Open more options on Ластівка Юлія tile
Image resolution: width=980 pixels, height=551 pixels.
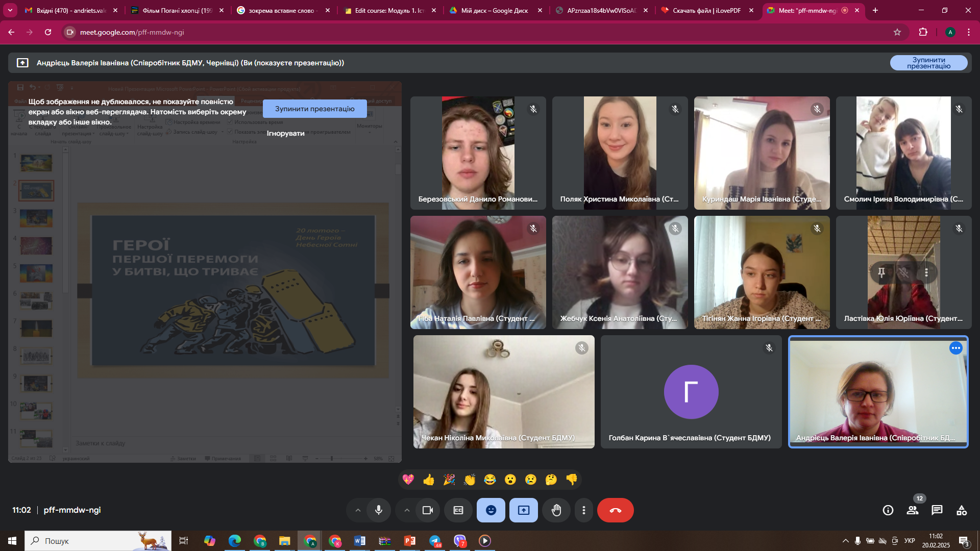coord(926,272)
